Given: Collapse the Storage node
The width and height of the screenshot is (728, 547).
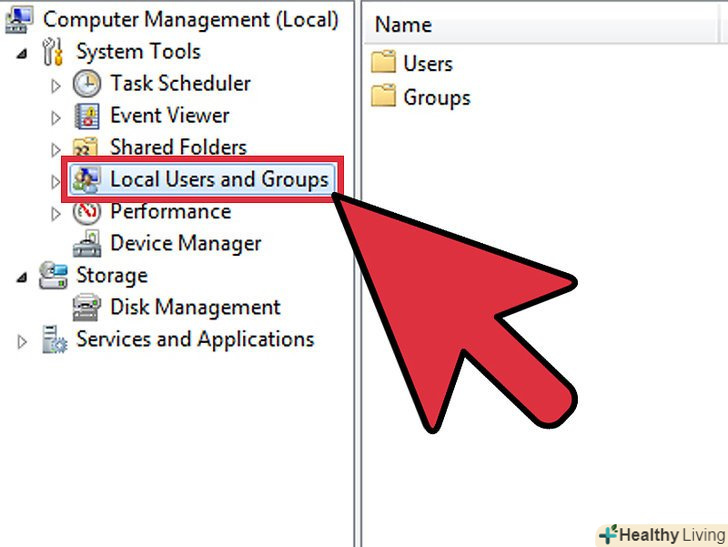Looking at the screenshot, I should click(22, 278).
